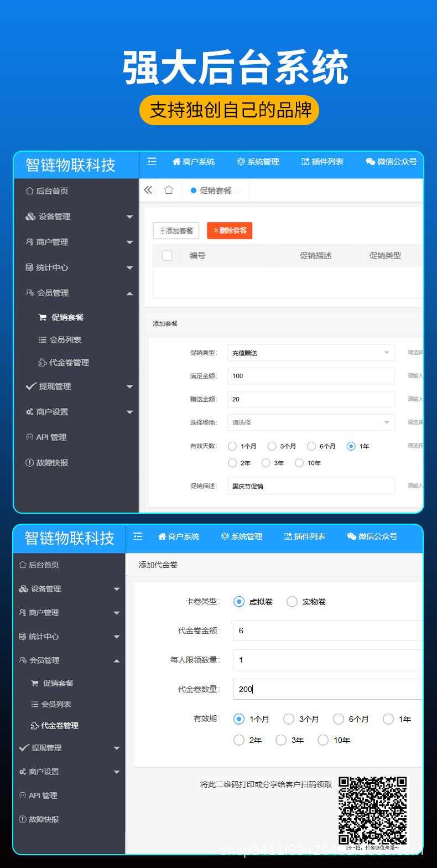Toggle sidebar menu icon in 促销套餐 screen header

point(152,162)
